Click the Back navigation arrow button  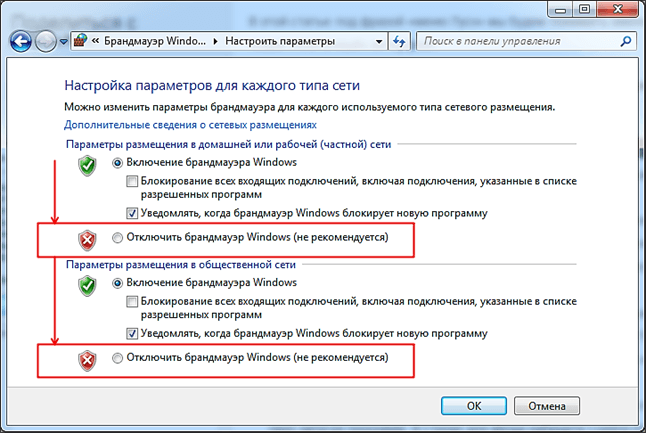click(22, 41)
